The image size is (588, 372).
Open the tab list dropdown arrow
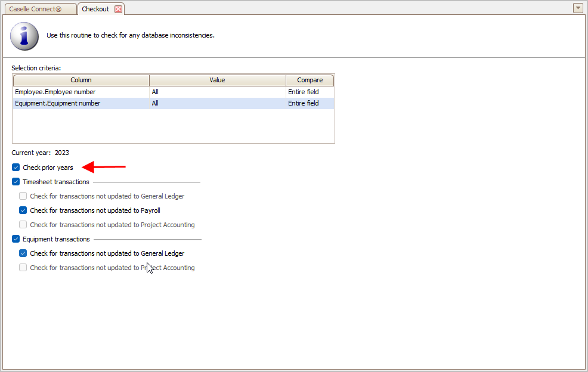click(577, 8)
